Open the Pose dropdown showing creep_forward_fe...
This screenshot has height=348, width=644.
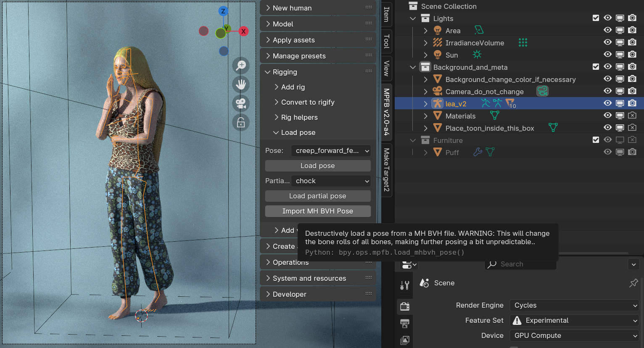pyautogui.click(x=331, y=150)
